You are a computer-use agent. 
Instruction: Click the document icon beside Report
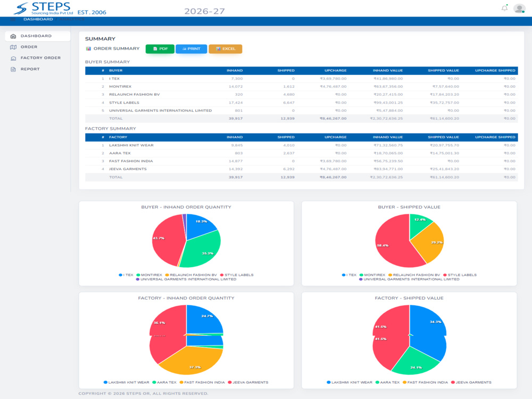point(13,69)
